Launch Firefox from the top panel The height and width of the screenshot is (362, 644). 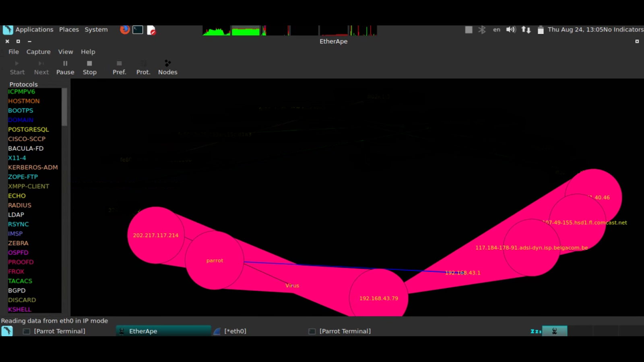pyautogui.click(x=125, y=30)
